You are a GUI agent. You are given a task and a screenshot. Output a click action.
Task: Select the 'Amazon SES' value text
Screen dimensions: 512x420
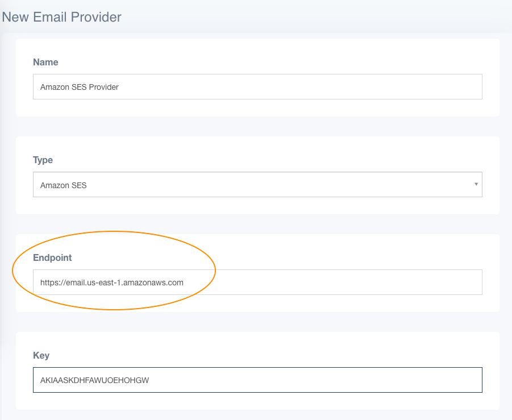[63, 185]
